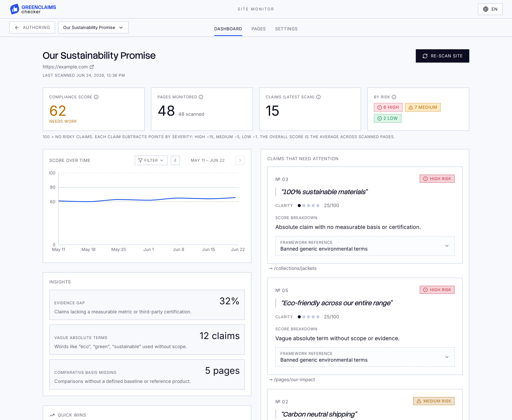512x420 pixels.
Task: Click the external link icon beside example.com
Action: 92,67
